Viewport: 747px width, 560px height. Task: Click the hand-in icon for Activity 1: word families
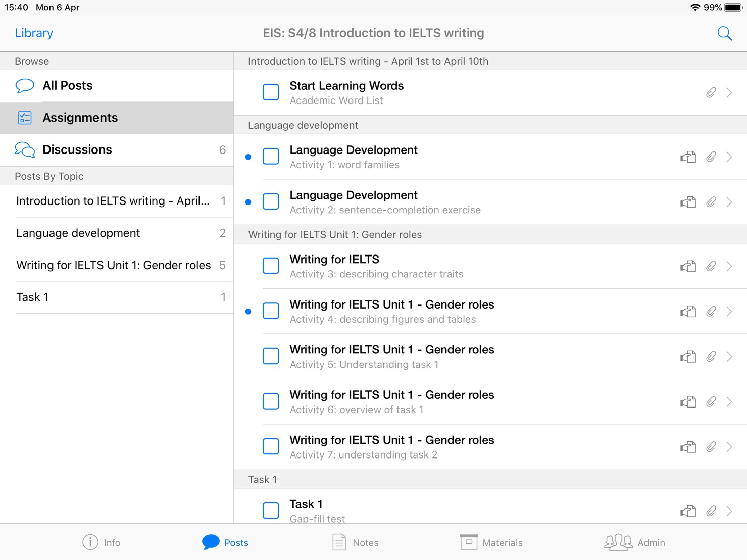pos(688,157)
